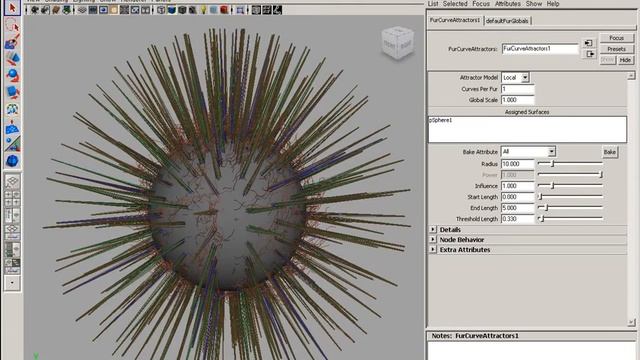Viewport: 640px width, 360px height.
Task: Click the use all lights bulb icon
Action: 203,10
